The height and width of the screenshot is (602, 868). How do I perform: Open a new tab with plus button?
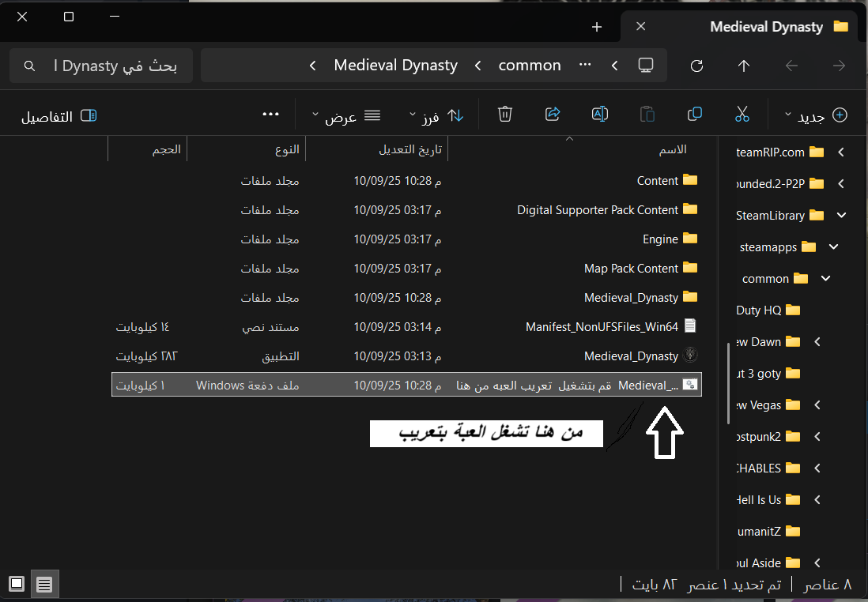point(597,27)
